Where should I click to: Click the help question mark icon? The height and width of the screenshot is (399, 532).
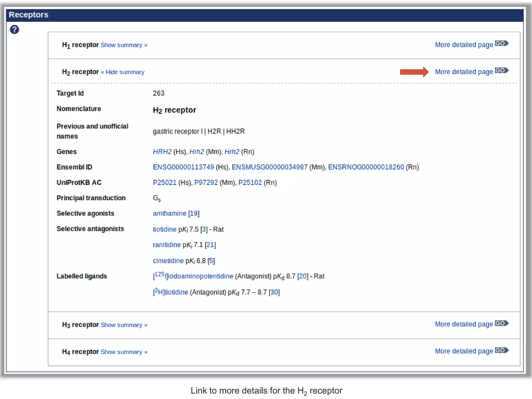[15, 30]
